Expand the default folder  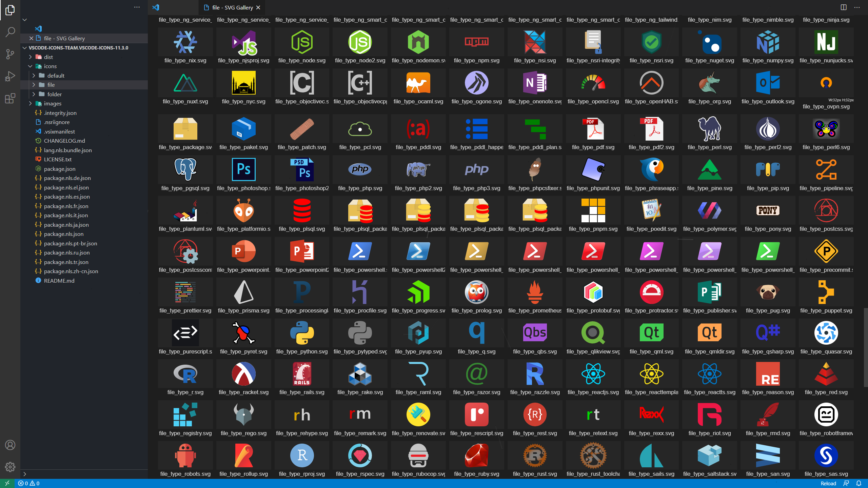[34, 76]
